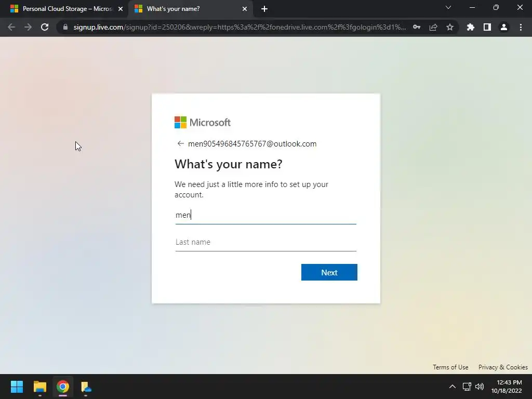This screenshot has height=399, width=532.
Task: Click the Microsoft logo on the card
Action: (x=203, y=123)
